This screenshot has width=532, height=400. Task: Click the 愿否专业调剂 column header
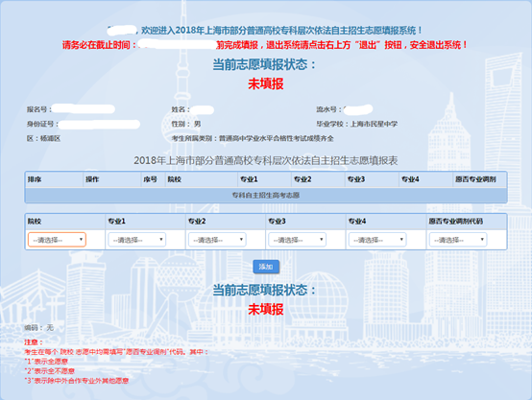point(475,179)
